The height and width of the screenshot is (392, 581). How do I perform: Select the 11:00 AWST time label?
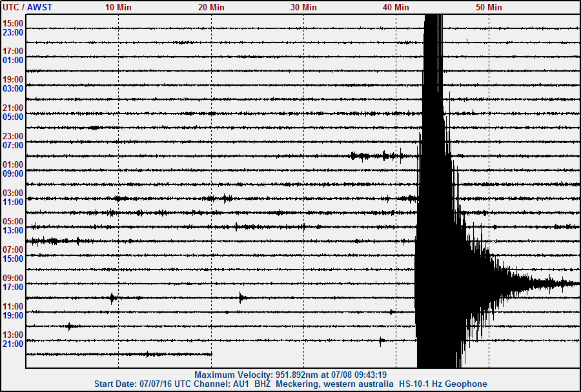(13, 202)
